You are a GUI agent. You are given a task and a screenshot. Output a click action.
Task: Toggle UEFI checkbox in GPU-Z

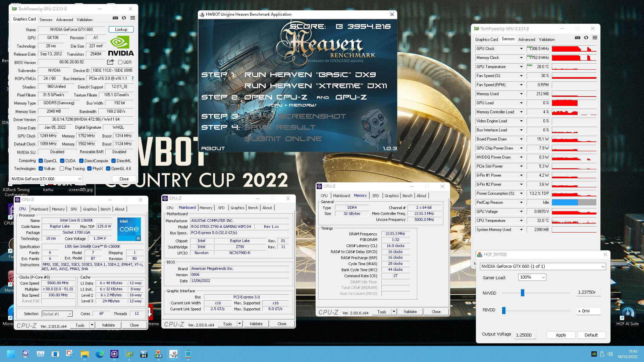(x=120, y=62)
